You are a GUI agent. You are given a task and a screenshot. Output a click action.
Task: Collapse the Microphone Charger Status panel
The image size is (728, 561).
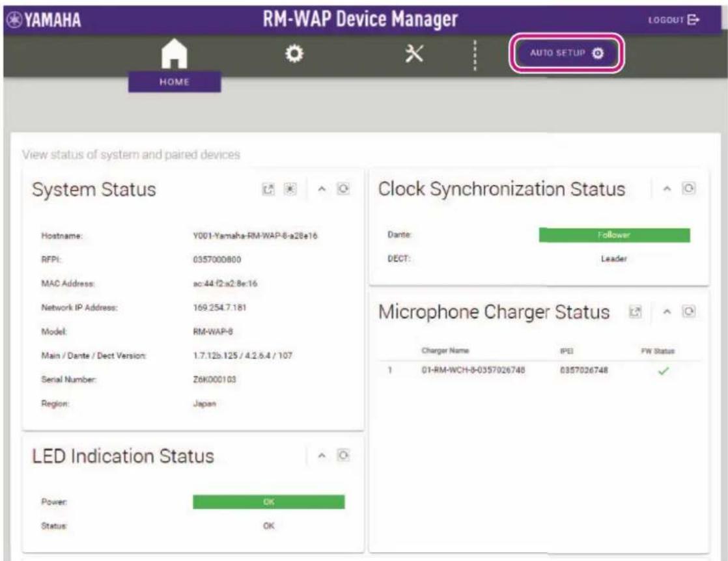(x=667, y=312)
